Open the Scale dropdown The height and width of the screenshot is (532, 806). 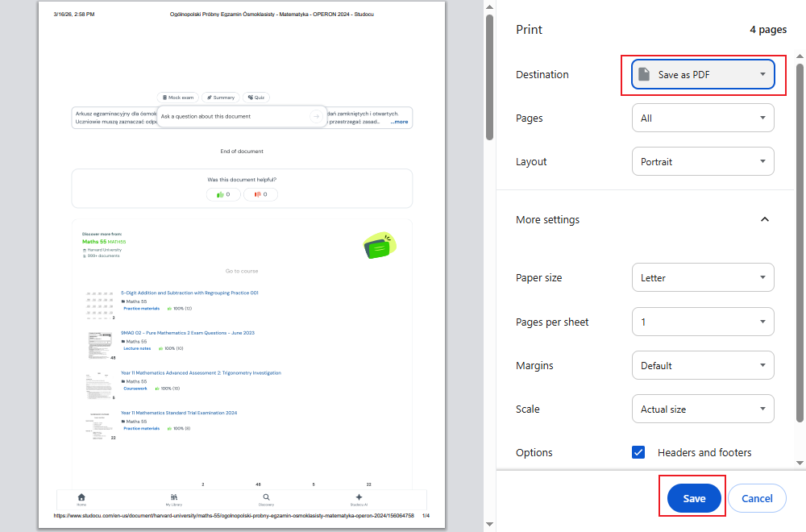pos(703,409)
